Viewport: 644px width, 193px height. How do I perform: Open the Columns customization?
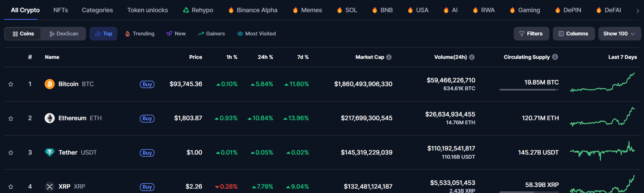574,34
